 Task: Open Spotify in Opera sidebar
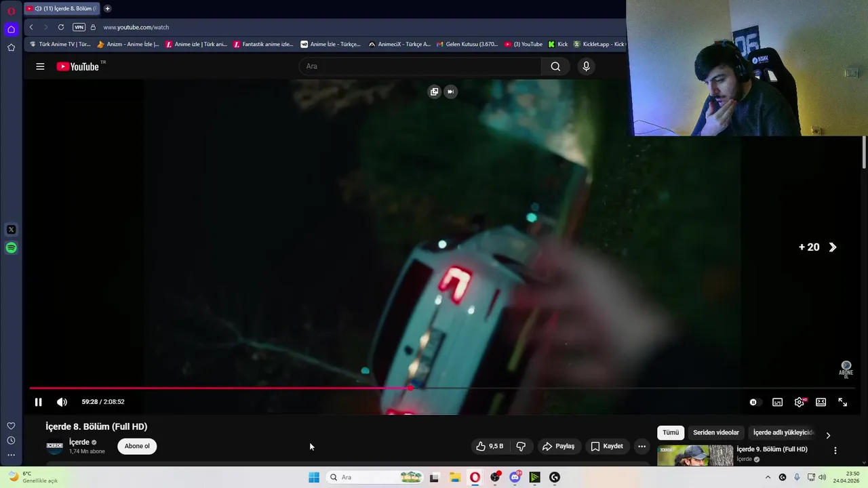(11, 248)
